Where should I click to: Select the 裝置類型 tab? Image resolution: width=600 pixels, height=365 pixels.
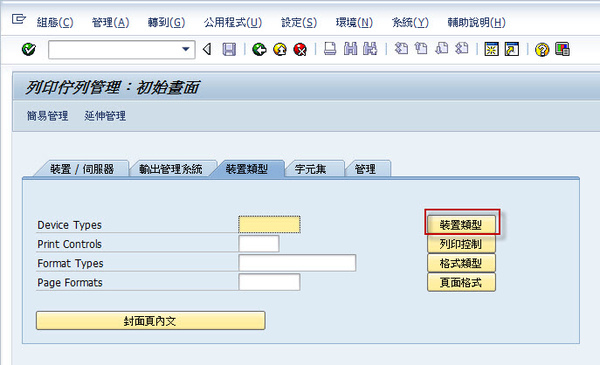[247, 169]
